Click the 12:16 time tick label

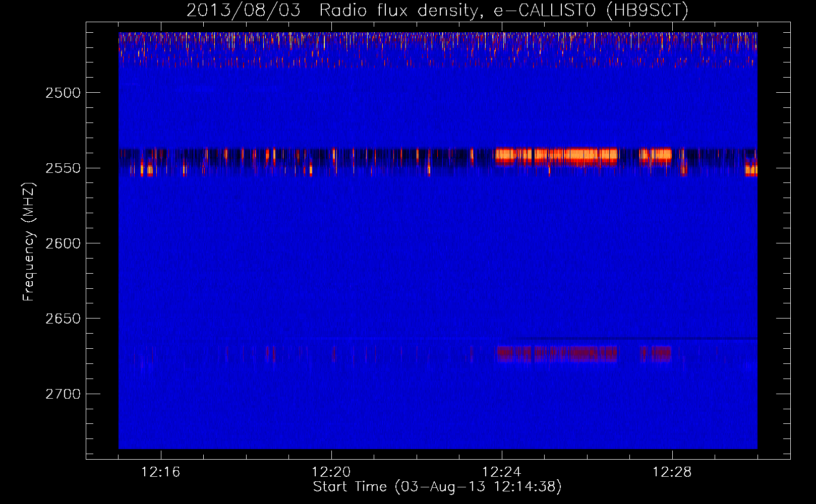(161, 472)
